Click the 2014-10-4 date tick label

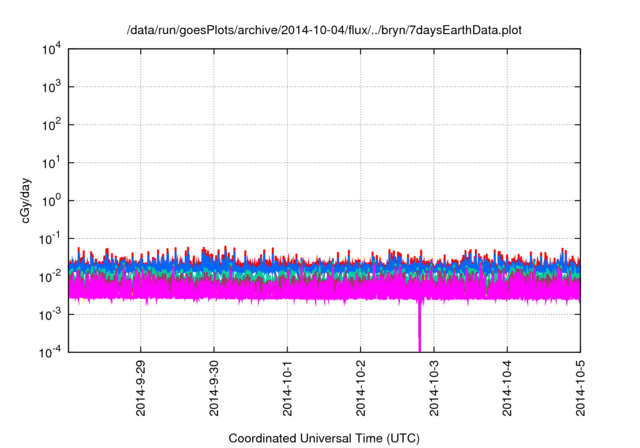507,388
